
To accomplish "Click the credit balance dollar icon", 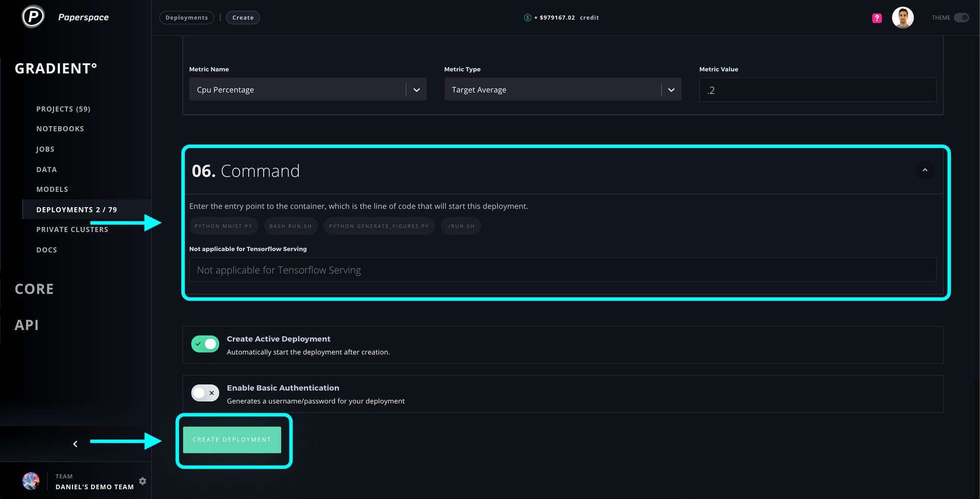I will (x=527, y=18).
